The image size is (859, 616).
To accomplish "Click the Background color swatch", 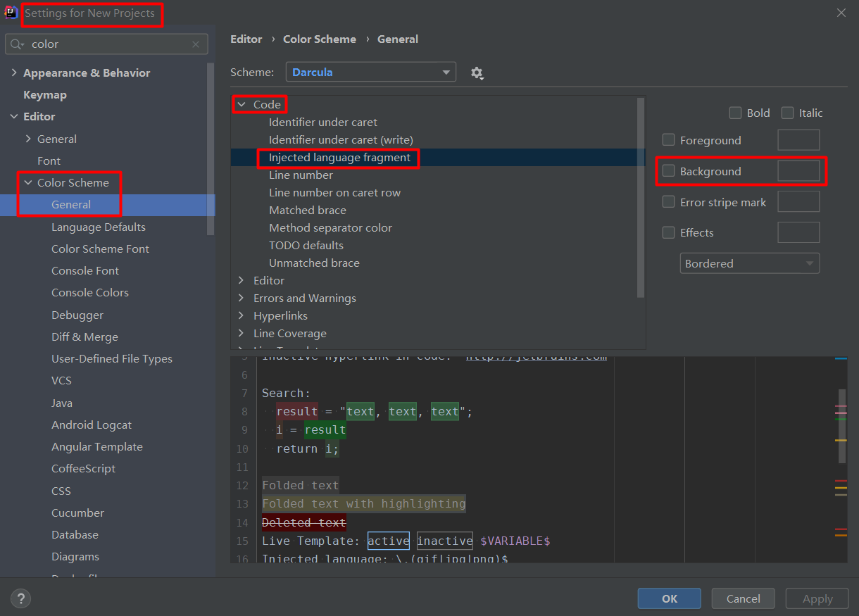I will tap(798, 171).
